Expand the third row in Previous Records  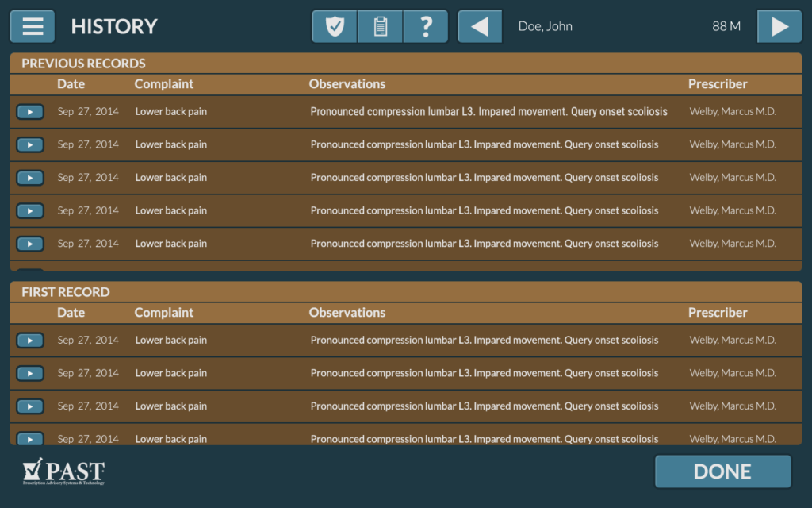30,178
